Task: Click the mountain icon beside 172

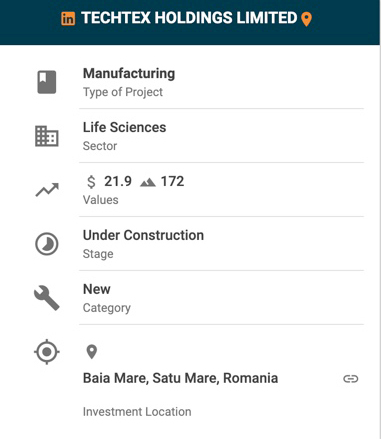Action: pyautogui.click(x=148, y=182)
